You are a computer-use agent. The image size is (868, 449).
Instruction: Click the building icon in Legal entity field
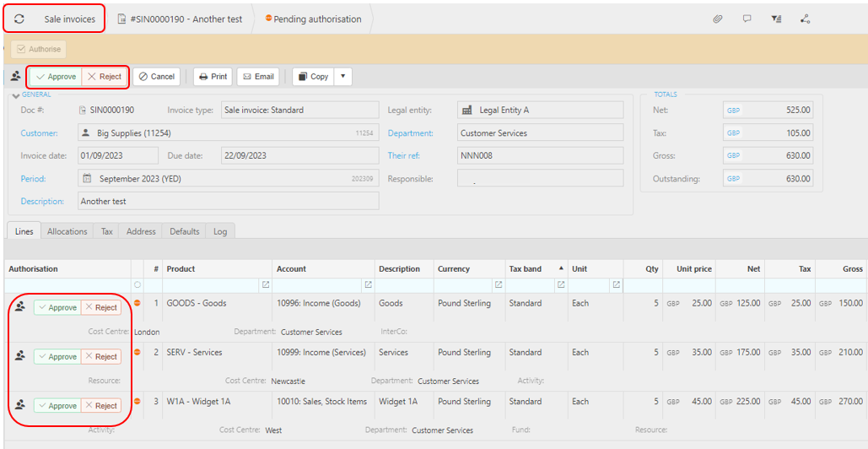click(x=468, y=111)
